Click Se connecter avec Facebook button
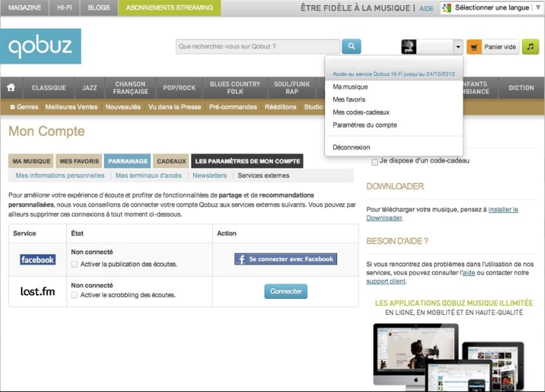The height and width of the screenshot is (392, 545). pyautogui.click(x=286, y=259)
